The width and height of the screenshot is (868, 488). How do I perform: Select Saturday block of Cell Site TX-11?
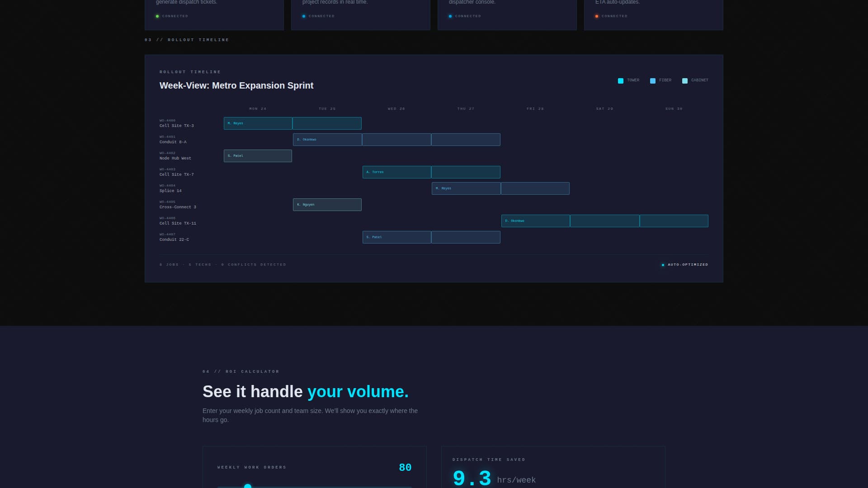click(604, 221)
